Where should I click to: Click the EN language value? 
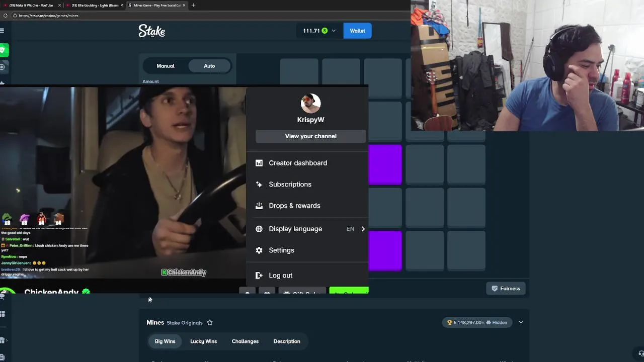tap(350, 229)
